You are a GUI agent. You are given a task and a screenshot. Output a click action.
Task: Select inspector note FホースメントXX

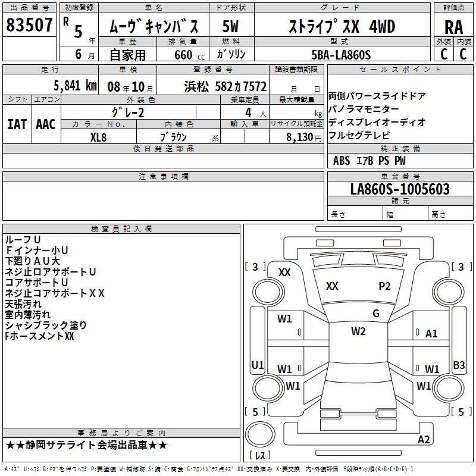(x=39, y=336)
